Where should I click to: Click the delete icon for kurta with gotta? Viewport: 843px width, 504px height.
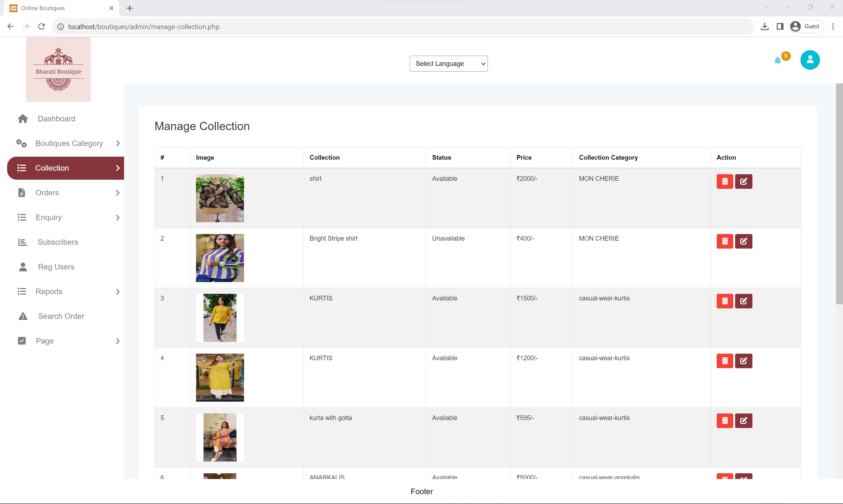(x=724, y=421)
